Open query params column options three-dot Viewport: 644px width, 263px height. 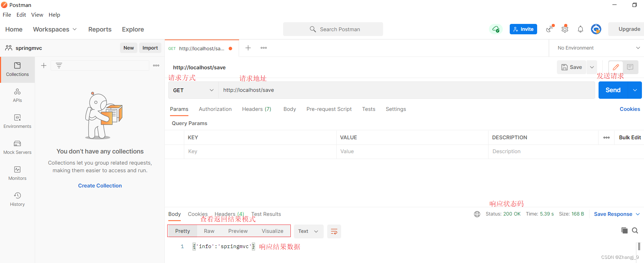(x=607, y=138)
